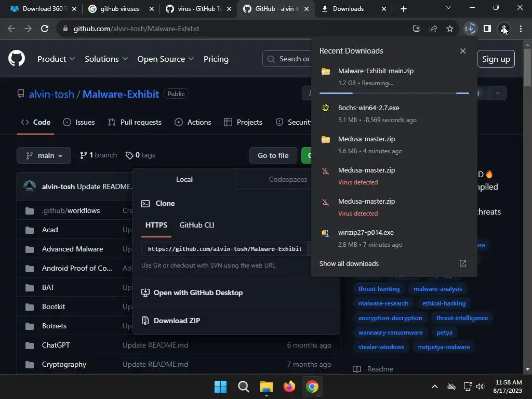Click the share page icon in address bar

point(433,29)
